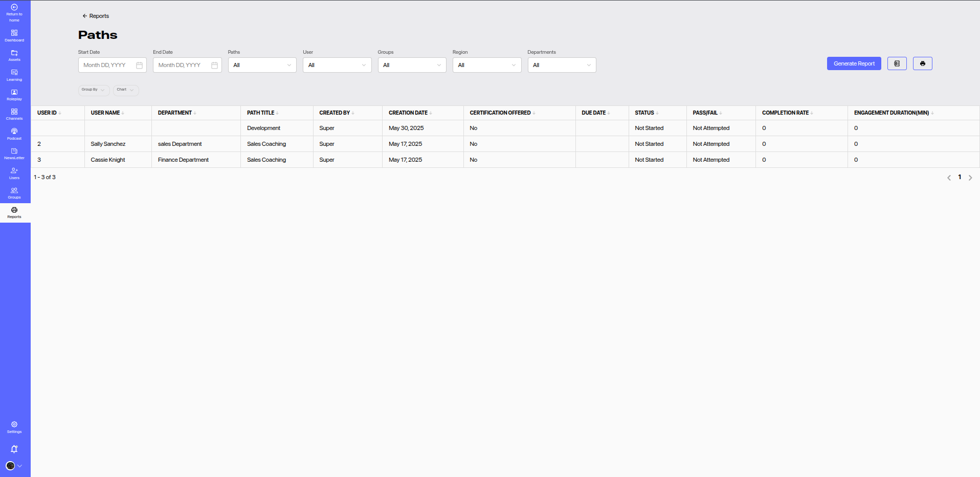Open the Dashboard from the sidebar
The width and height of the screenshot is (980, 477).
pos(14,35)
